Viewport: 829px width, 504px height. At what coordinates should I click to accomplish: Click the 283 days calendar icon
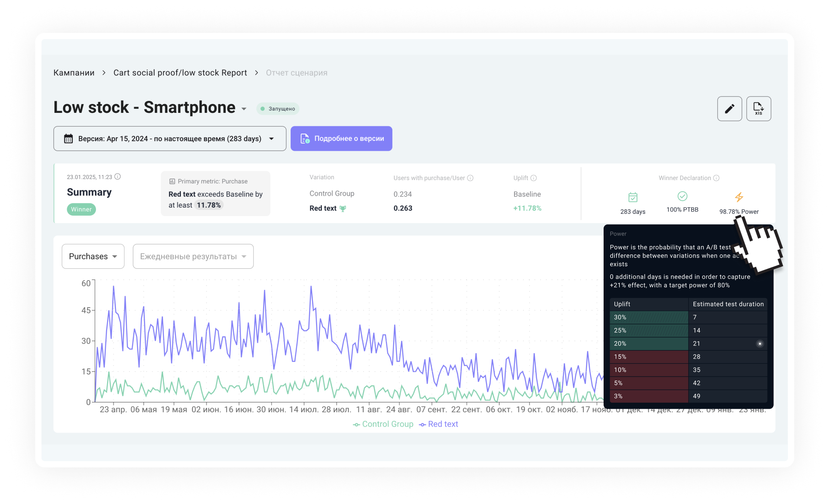pyautogui.click(x=633, y=198)
